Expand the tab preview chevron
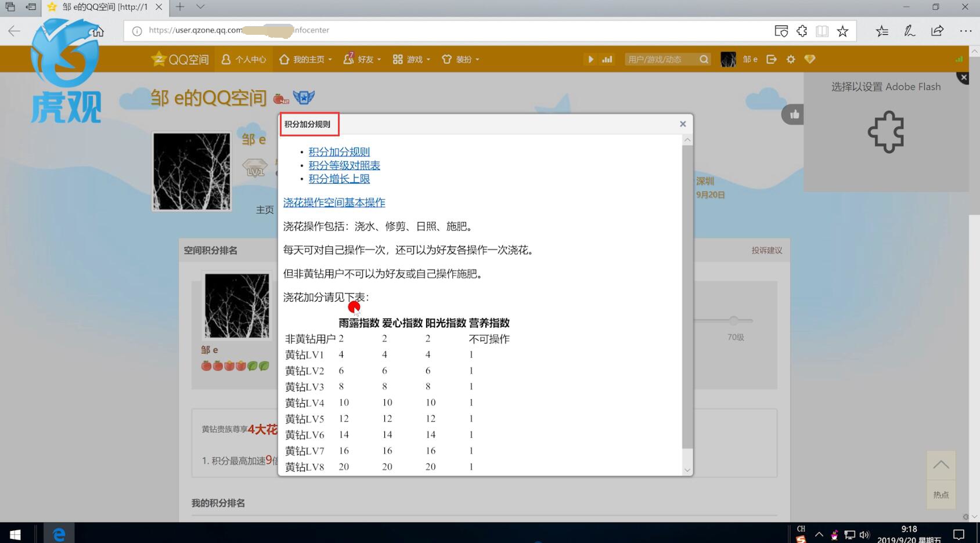The height and width of the screenshot is (543, 980). tap(200, 7)
